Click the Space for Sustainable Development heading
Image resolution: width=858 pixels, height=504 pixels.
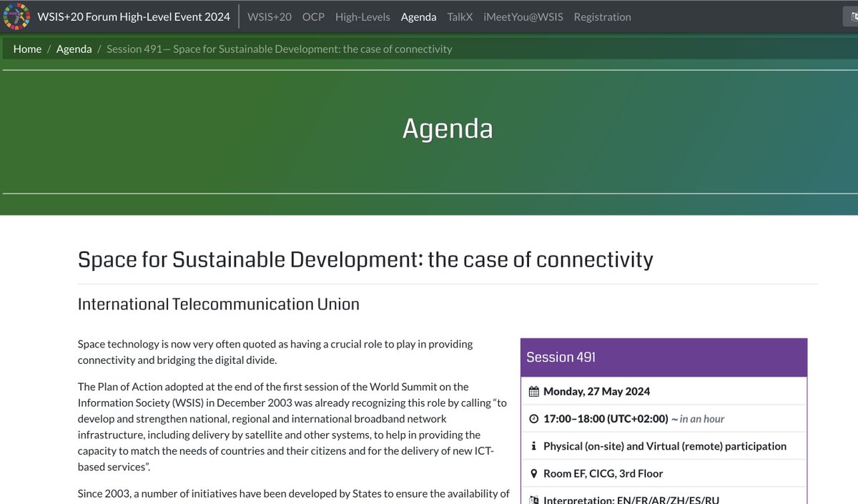[365, 259]
